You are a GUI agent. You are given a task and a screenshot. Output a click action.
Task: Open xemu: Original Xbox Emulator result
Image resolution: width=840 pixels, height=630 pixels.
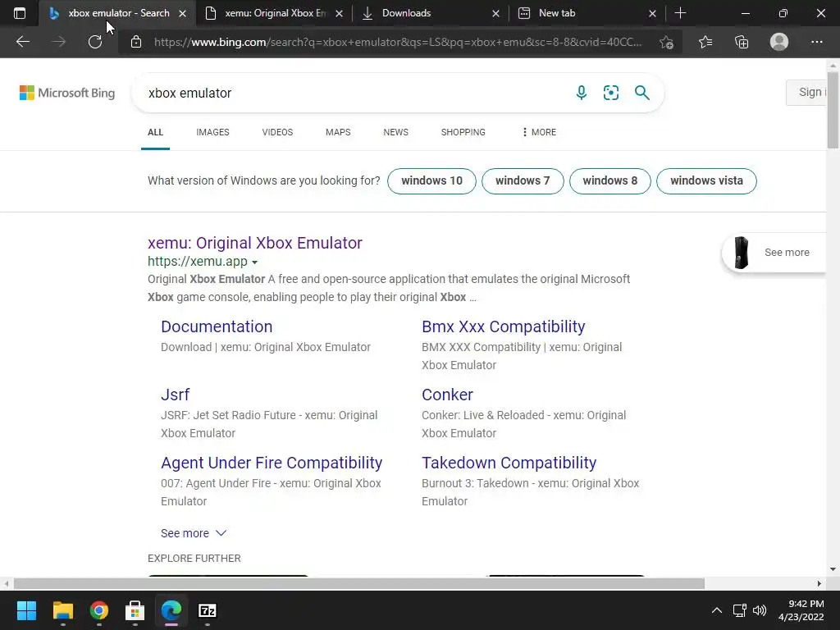pyautogui.click(x=255, y=243)
